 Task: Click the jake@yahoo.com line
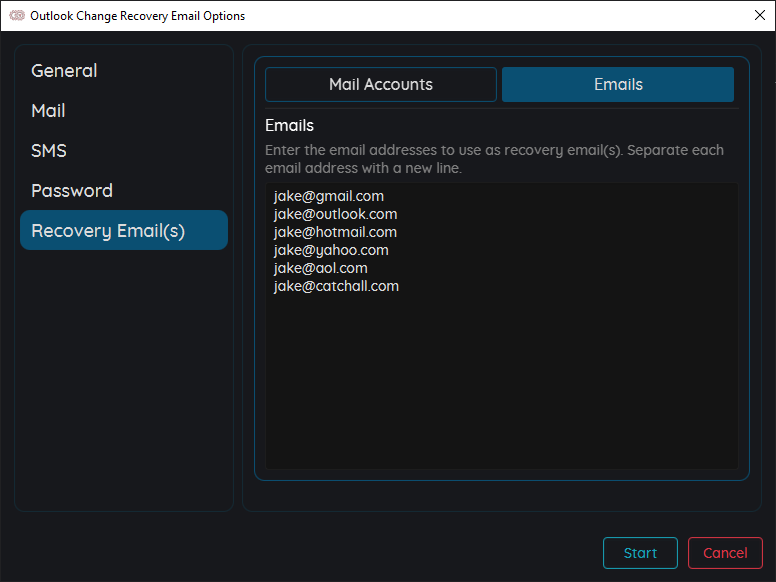click(x=331, y=250)
